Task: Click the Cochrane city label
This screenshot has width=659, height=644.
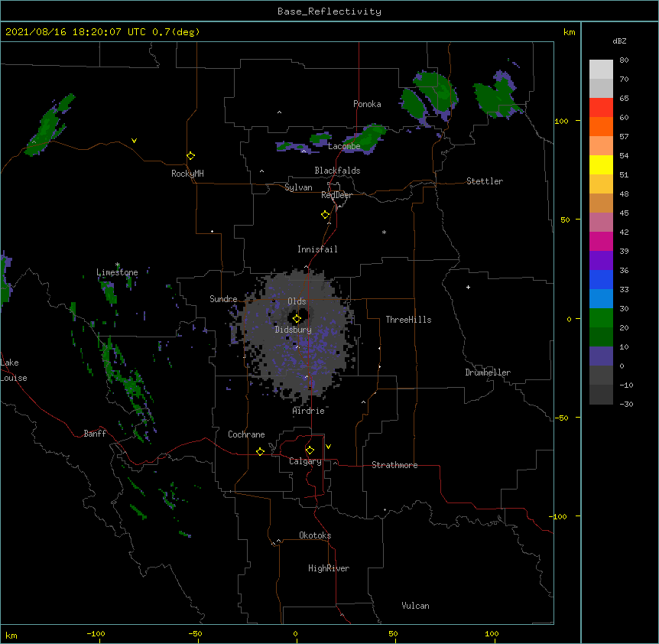Action: (246, 434)
